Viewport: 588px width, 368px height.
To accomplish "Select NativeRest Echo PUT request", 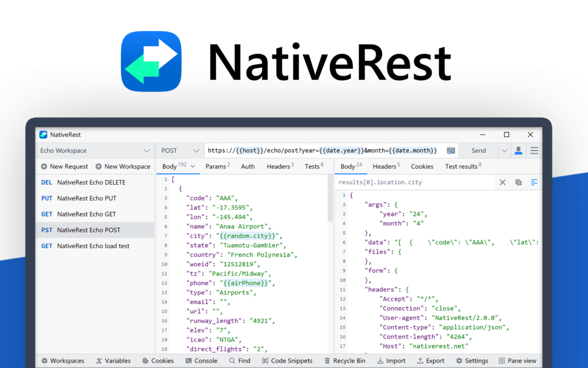I will tap(95, 198).
